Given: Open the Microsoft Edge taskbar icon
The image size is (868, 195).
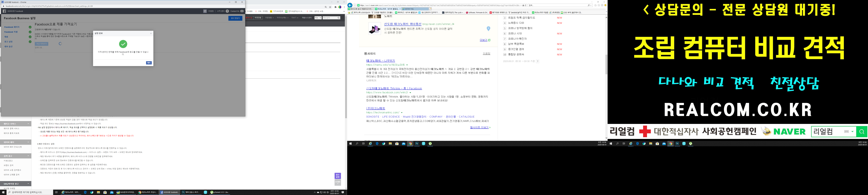Looking at the screenshot, I should click(x=85, y=192).
